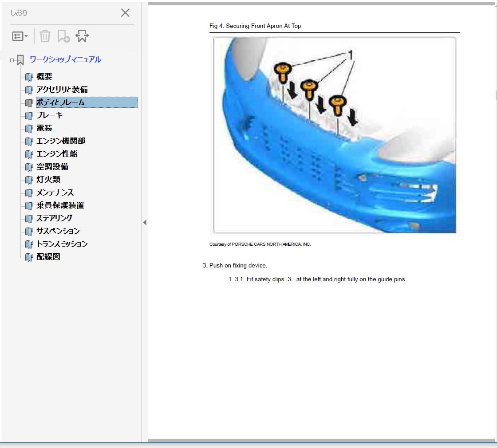Image resolution: width=497 pixels, height=448 pixels.
Task: Open the 配線図 bookmark
Action: (48, 257)
